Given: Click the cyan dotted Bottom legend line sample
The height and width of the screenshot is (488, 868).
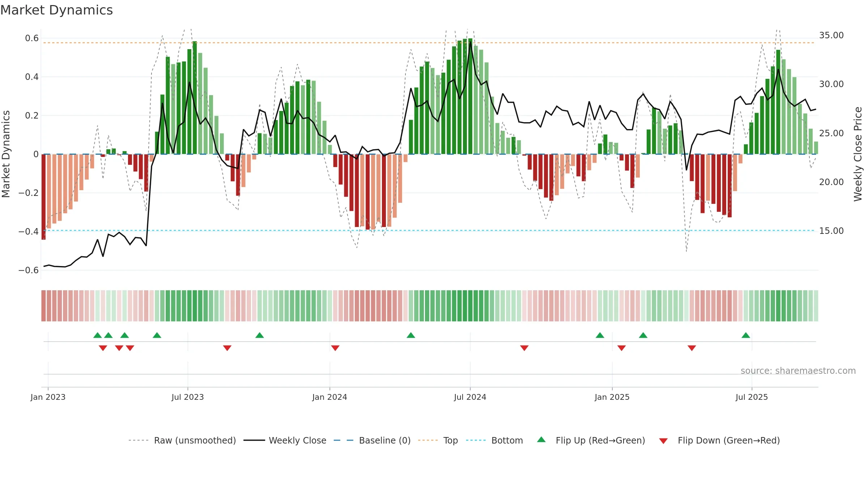Looking at the screenshot, I should [x=476, y=440].
